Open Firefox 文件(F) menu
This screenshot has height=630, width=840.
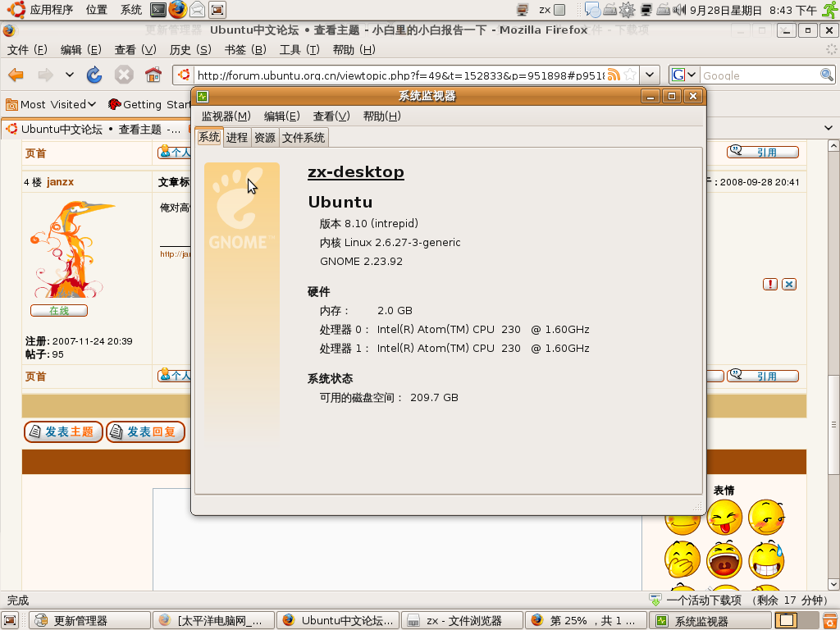tap(27, 50)
